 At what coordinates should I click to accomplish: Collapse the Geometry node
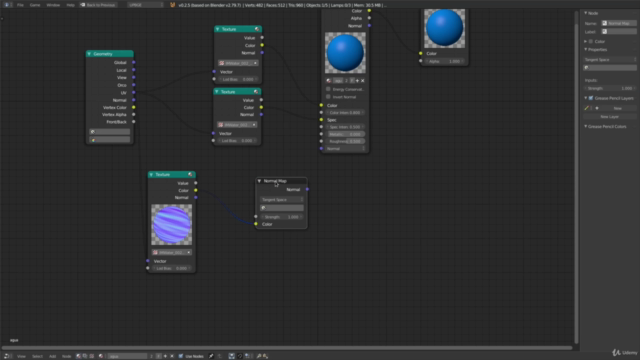coord(89,53)
